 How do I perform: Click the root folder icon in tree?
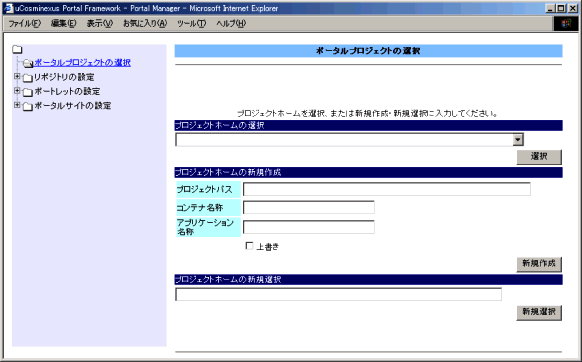click(x=17, y=49)
